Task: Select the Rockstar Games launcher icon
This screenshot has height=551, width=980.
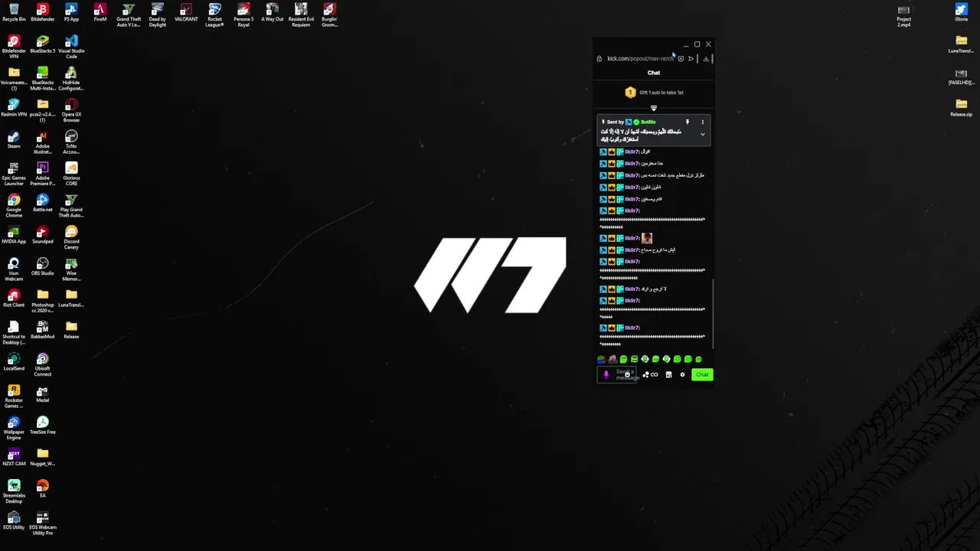Action: click(x=14, y=397)
